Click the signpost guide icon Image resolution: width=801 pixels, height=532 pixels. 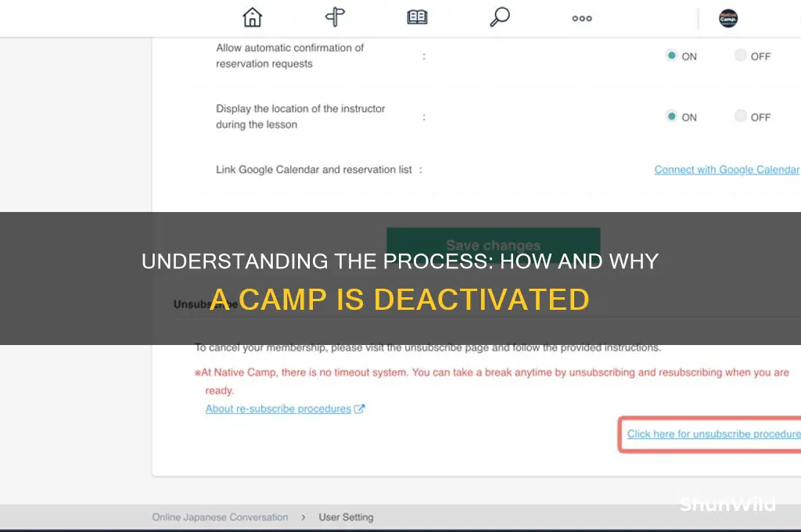[x=335, y=17]
